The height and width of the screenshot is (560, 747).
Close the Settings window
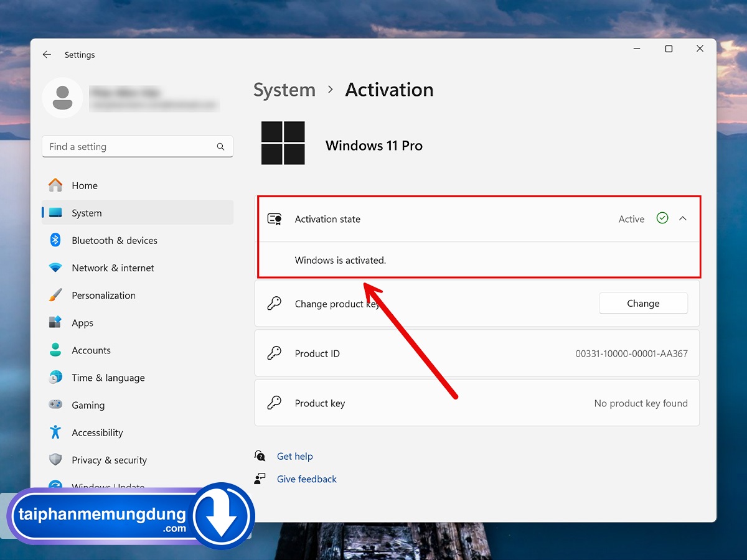tap(700, 49)
